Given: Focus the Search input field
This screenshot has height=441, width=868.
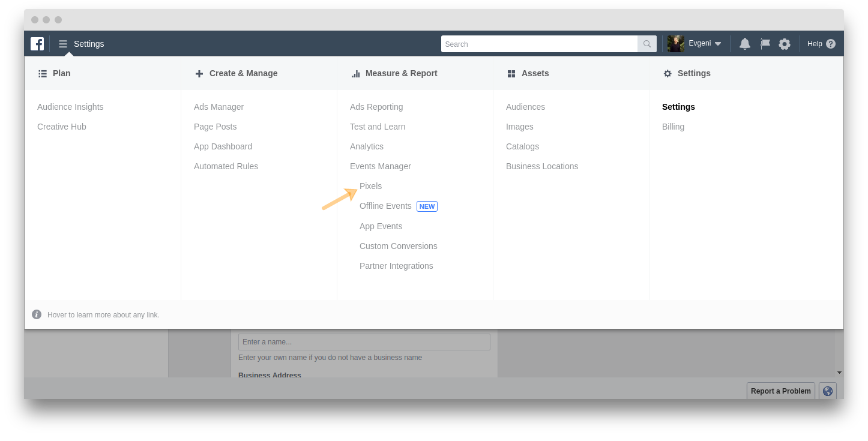Looking at the screenshot, I should pos(539,44).
